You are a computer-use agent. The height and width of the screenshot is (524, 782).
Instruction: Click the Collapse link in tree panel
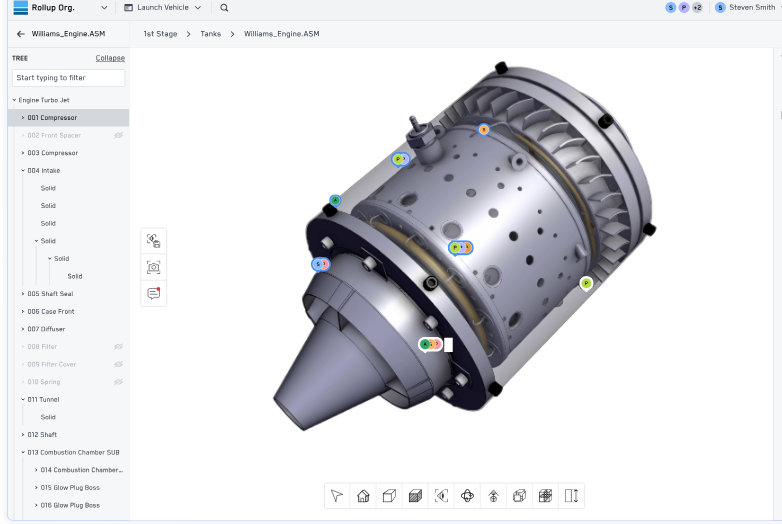pos(110,58)
